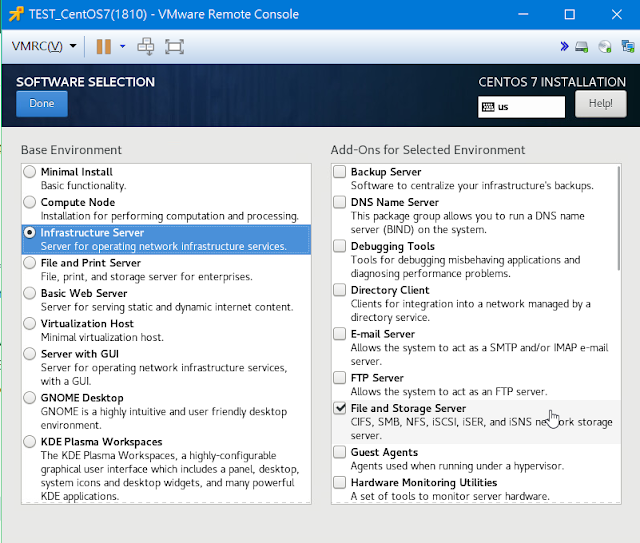Viewport: 640px width, 543px height.
Task: Click the network adapter device icon
Action: tap(628, 46)
